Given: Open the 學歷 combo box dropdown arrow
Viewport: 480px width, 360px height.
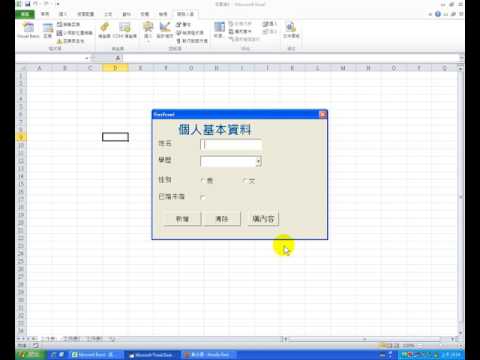Looking at the screenshot, I should 258,162.
